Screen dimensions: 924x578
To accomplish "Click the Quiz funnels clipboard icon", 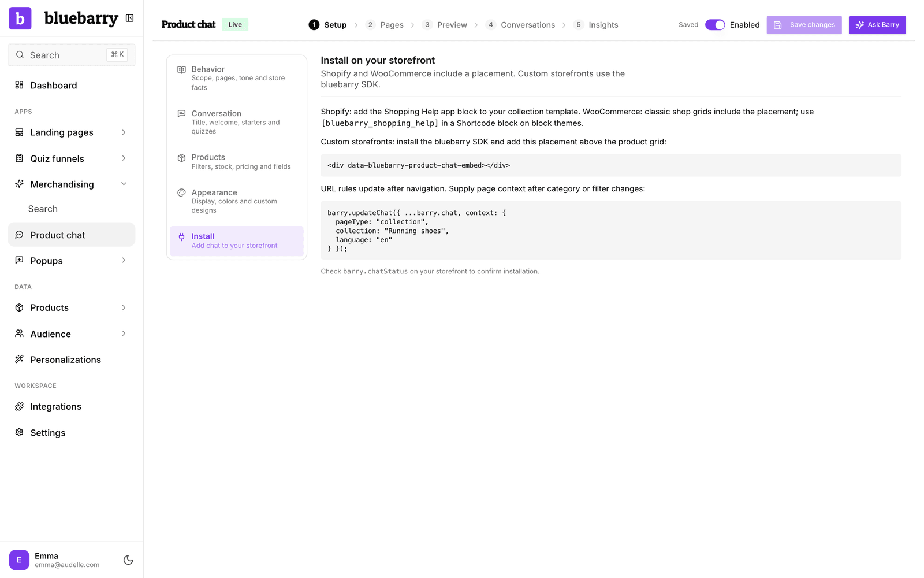I will [x=19, y=158].
